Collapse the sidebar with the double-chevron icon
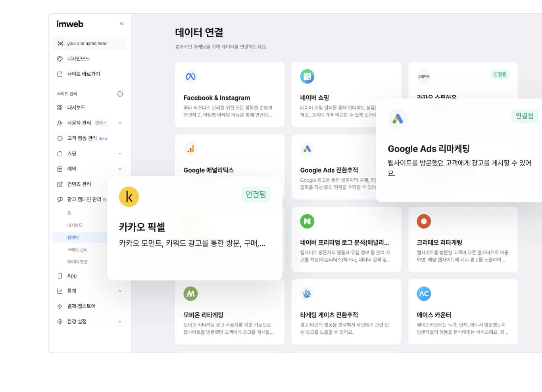 pos(121,24)
